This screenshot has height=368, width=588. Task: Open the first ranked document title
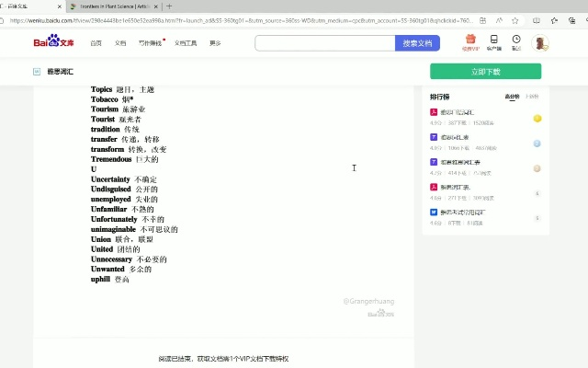[x=458, y=112]
